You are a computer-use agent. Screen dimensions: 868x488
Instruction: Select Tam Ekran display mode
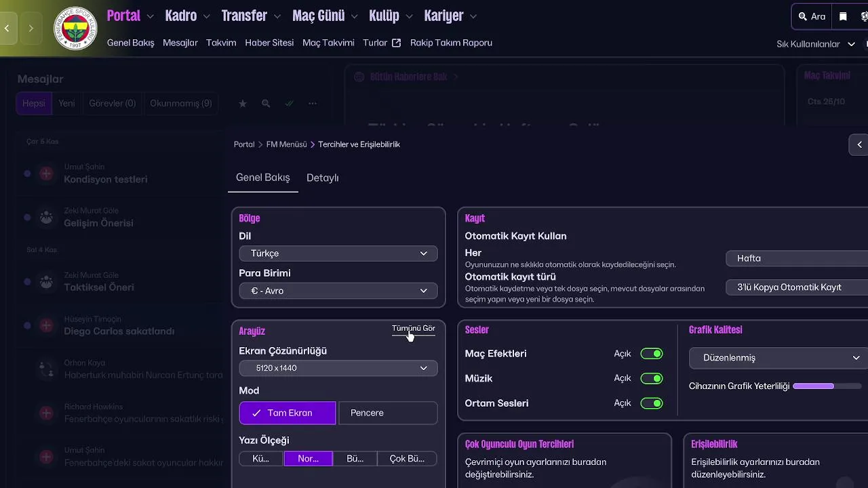click(x=288, y=413)
